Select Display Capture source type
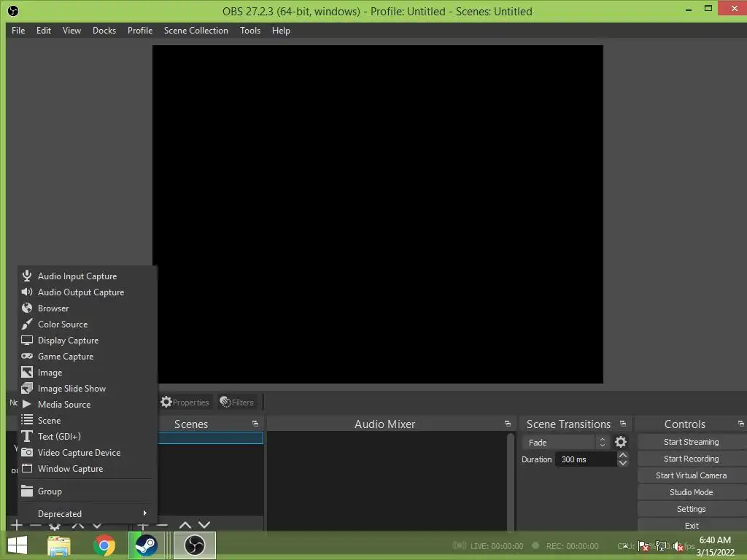Image resolution: width=747 pixels, height=560 pixels. (88, 341)
